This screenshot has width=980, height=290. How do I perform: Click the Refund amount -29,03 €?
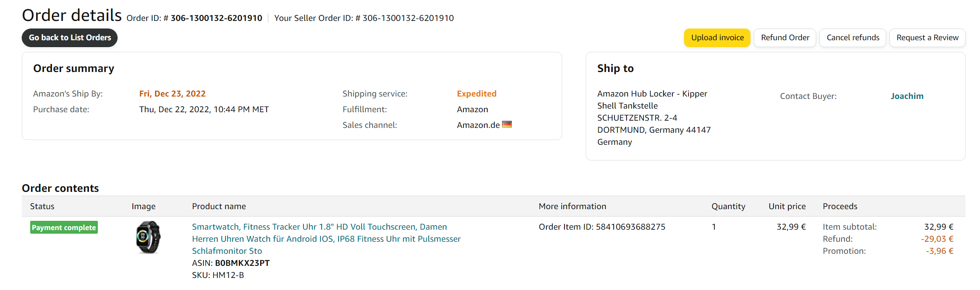pyautogui.click(x=937, y=239)
